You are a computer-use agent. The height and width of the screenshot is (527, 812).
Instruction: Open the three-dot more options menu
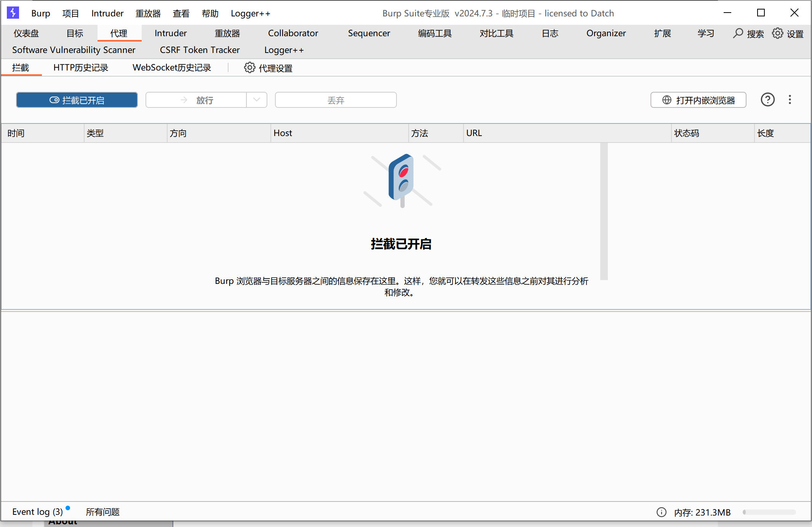point(790,100)
